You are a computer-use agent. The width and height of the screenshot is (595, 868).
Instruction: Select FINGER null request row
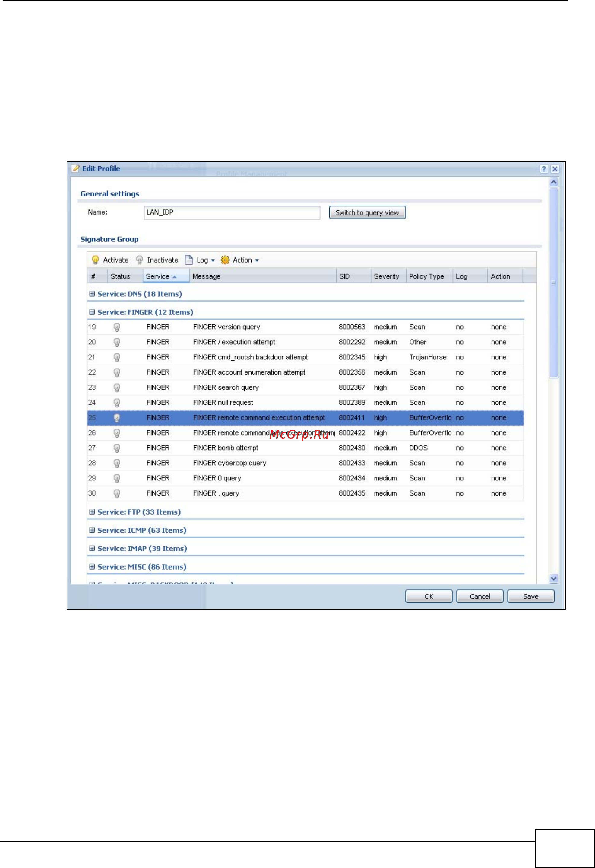305,403
